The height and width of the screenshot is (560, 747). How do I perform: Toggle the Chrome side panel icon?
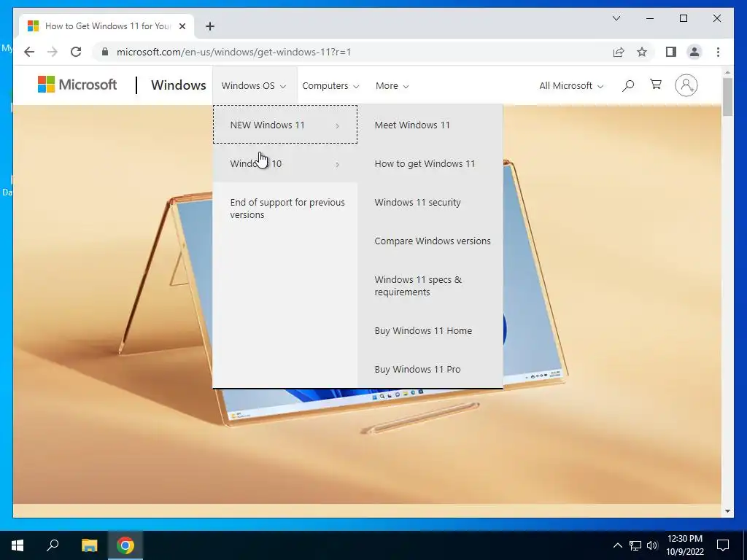(671, 52)
